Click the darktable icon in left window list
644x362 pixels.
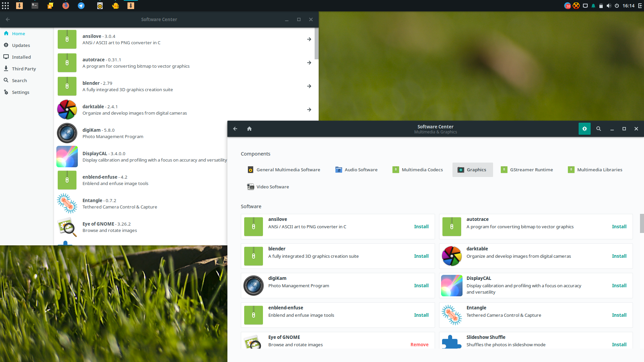pyautogui.click(x=67, y=110)
